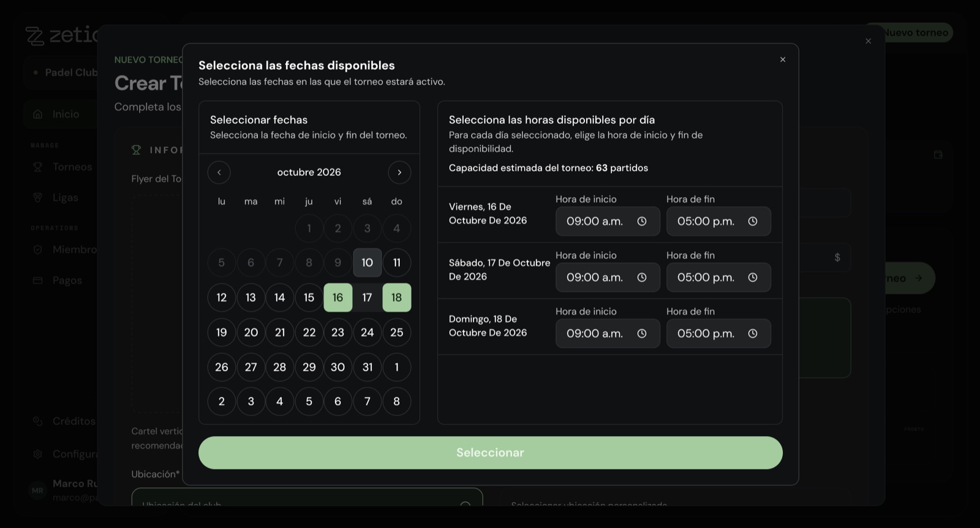
Task: Edit Domingo 18 start time field
Action: [608, 333]
